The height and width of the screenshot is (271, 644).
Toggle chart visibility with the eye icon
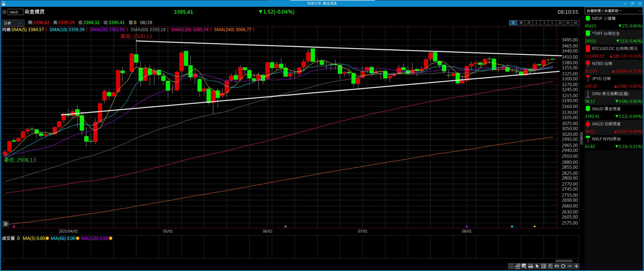tap(557, 266)
